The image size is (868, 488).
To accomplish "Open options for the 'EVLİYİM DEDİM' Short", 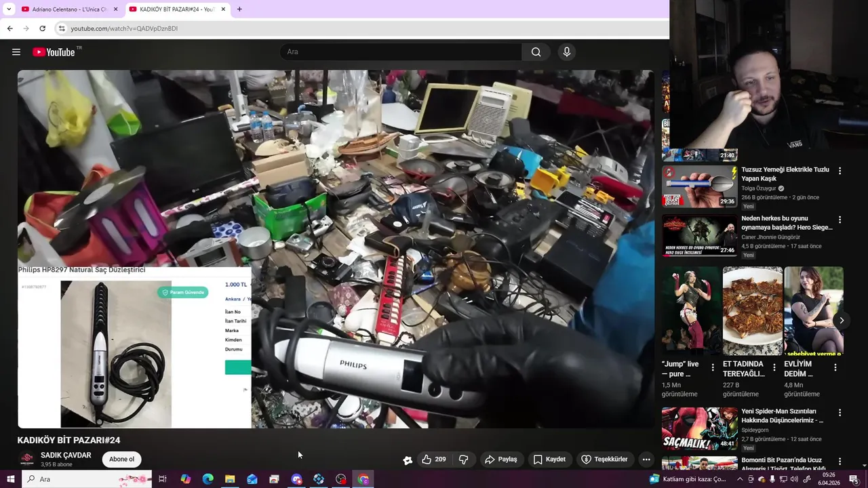I will pyautogui.click(x=835, y=367).
